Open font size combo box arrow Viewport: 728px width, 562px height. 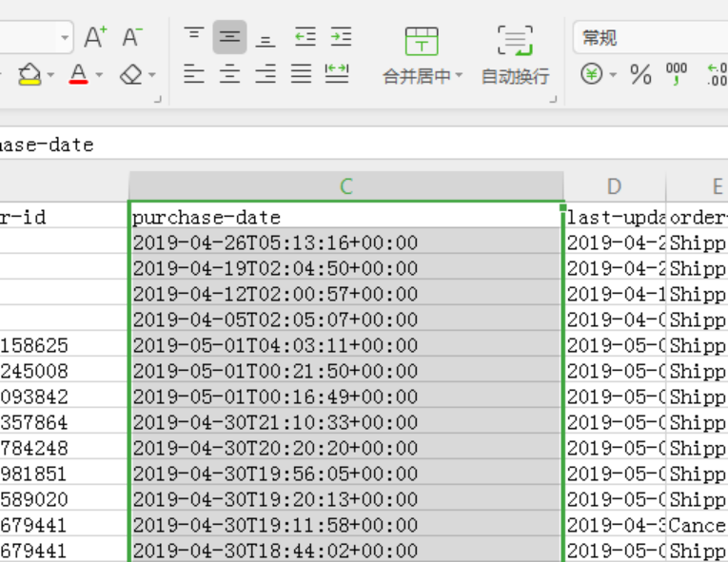click(x=66, y=37)
